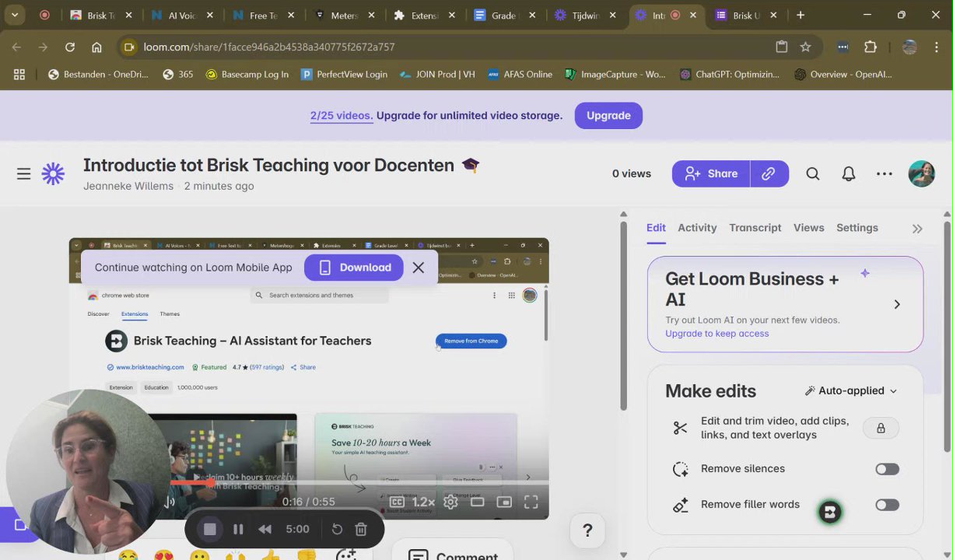Open the Loom hamburger menu
The width and height of the screenshot is (953, 560).
[x=24, y=174]
